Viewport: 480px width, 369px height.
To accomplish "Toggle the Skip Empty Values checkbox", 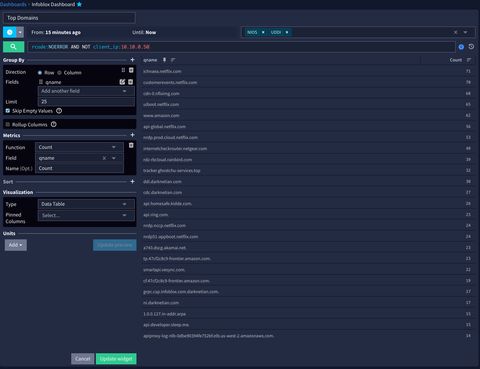I will click(x=8, y=111).
